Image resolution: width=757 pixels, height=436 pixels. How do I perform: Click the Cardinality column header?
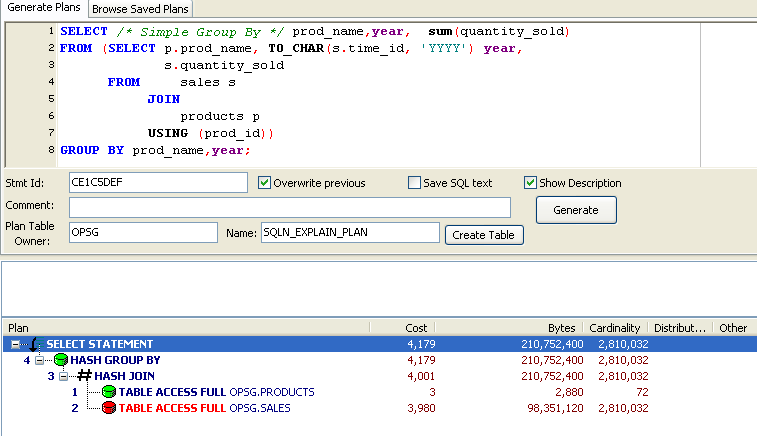[x=615, y=328]
